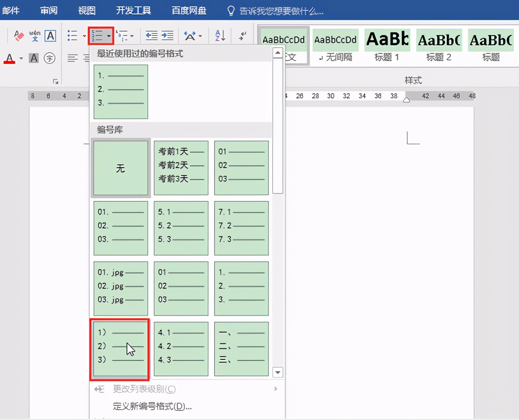Select the bullets list icon

coord(73,35)
